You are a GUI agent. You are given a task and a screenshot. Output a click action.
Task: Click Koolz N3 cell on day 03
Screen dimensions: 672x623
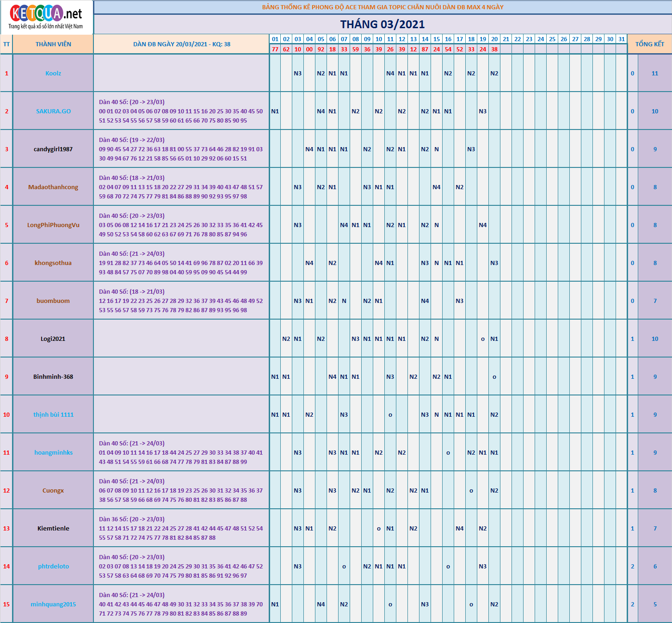coord(298,73)
